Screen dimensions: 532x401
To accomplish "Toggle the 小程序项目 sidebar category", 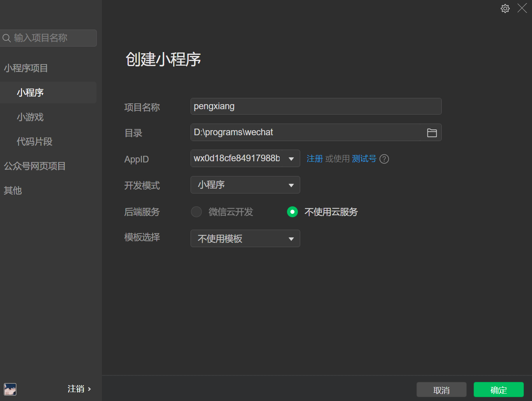I will (x=26, y=68).
